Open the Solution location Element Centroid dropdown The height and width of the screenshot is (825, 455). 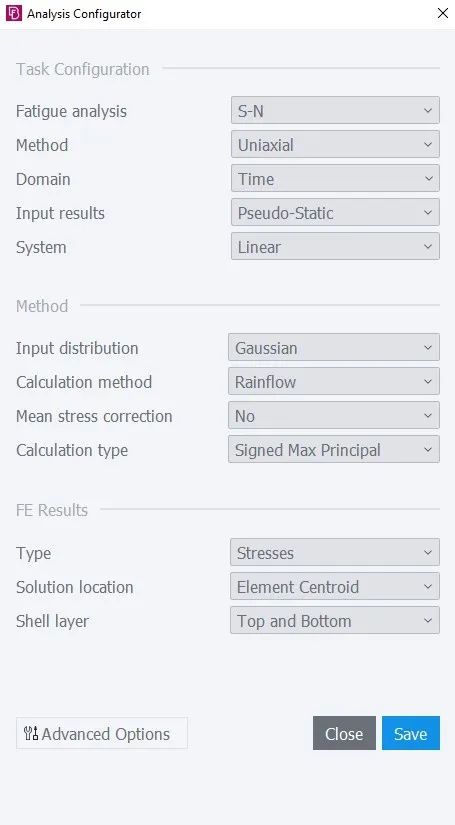pyautogui.click(x=335, y=587)
